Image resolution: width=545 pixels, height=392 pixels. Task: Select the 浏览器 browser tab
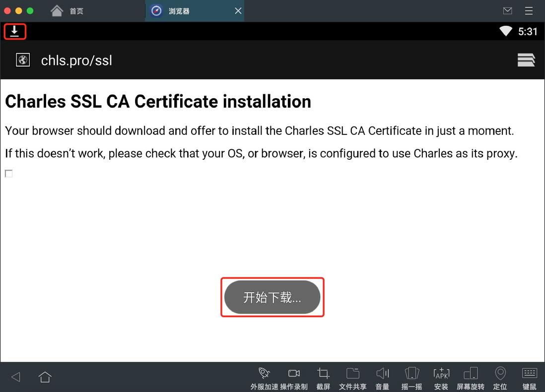pos(195,11)
